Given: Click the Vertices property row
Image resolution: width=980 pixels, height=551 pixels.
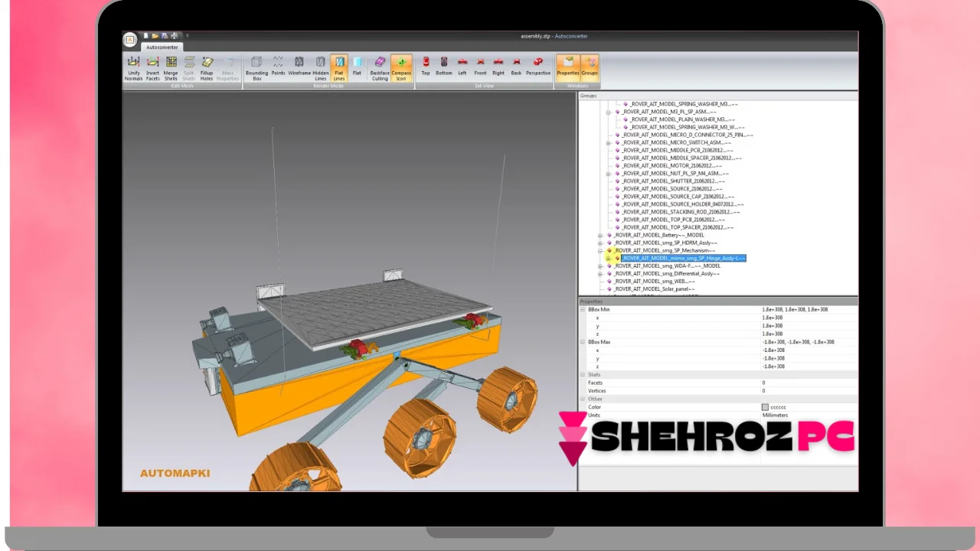Looking at the screenshot, I should point(718,390).
